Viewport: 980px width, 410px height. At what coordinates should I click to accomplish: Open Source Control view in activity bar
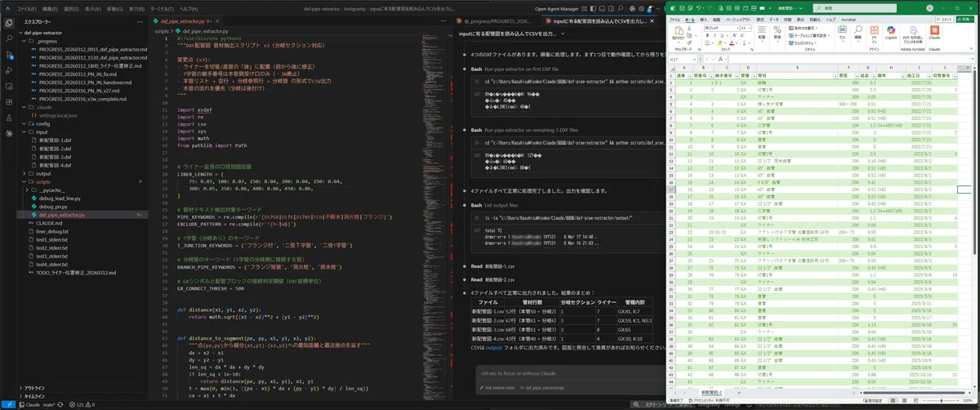(9, 56)
